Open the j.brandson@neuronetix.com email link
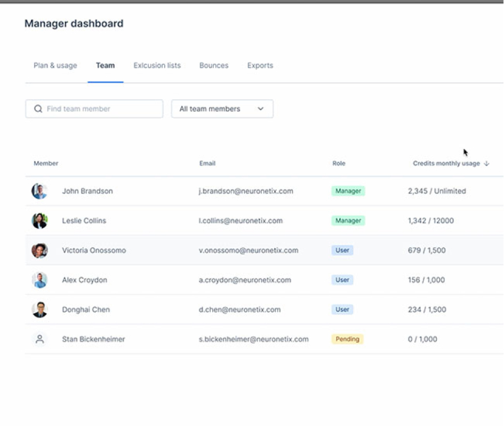This screenshot has height=427, width=504. tap(246, 191)
